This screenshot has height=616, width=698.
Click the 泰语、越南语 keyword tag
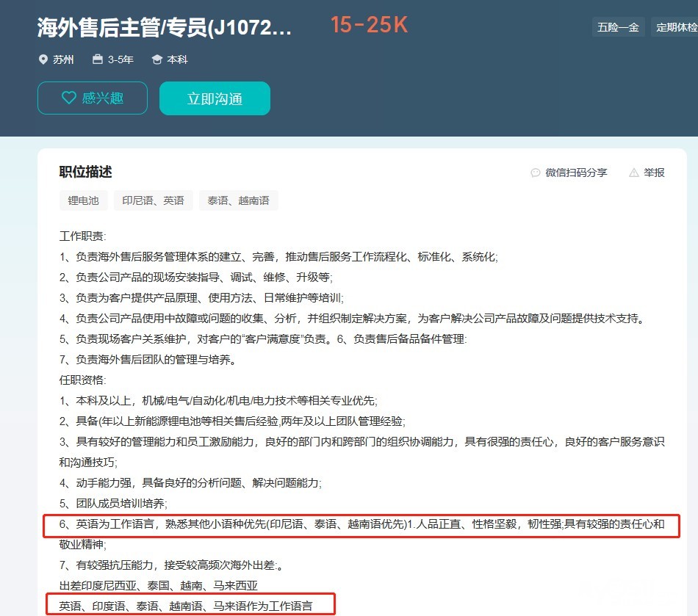click(x=238, y=200)
